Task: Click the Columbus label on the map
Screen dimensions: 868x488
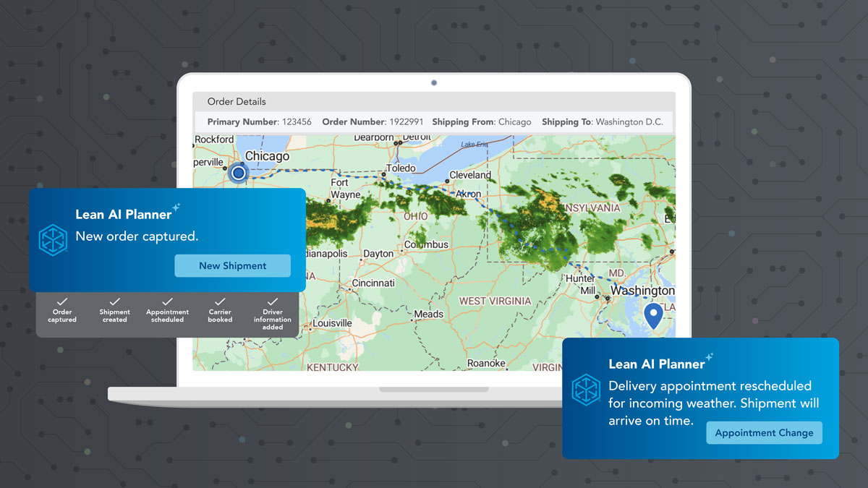Action: click(426, 244)
